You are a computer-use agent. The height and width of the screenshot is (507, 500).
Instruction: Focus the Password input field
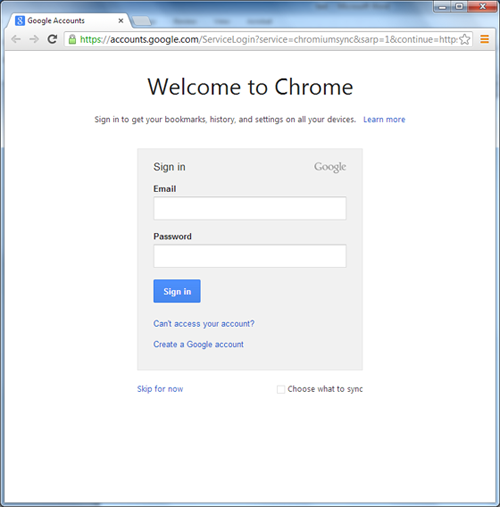[250, 256]
